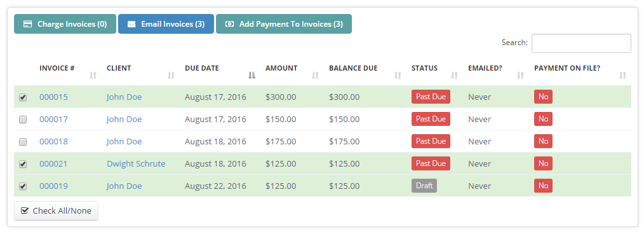
Task: Sort by Due Date column icon
Action: [252, 75]
